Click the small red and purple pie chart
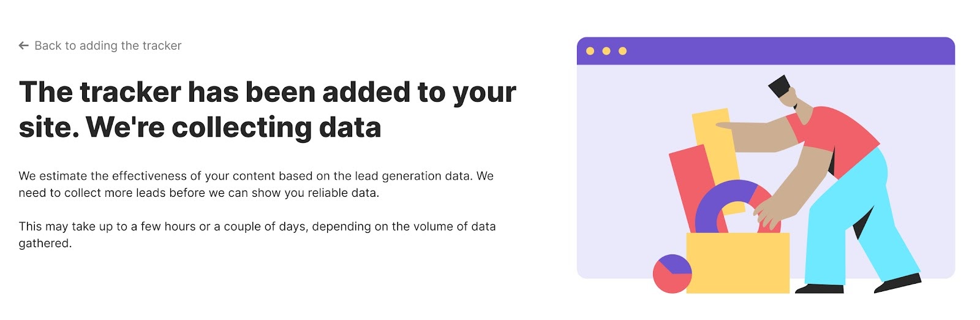Screen dimensions: 980x320 pyautogui.click(x=672, y=273)
